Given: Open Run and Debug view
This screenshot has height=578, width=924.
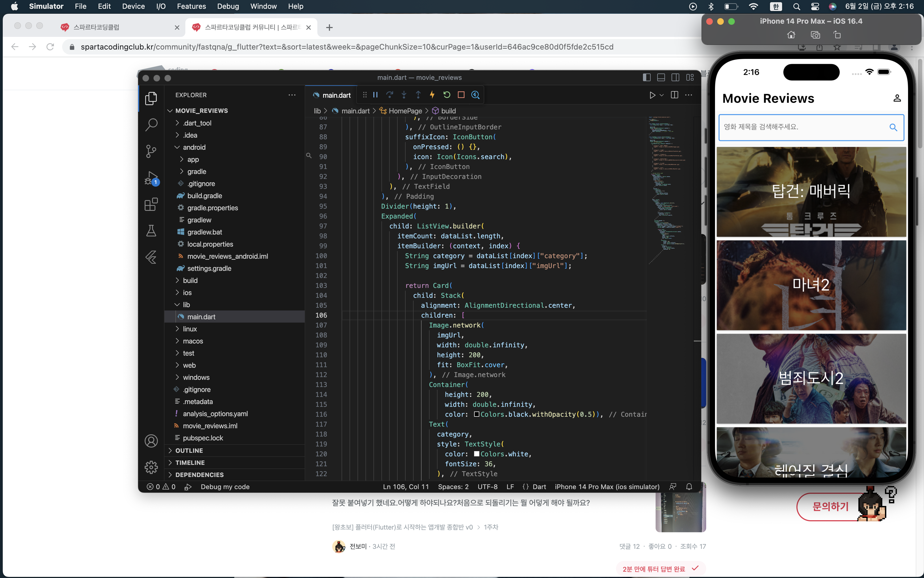Looking at the screenshot, I should coord(151,178).
